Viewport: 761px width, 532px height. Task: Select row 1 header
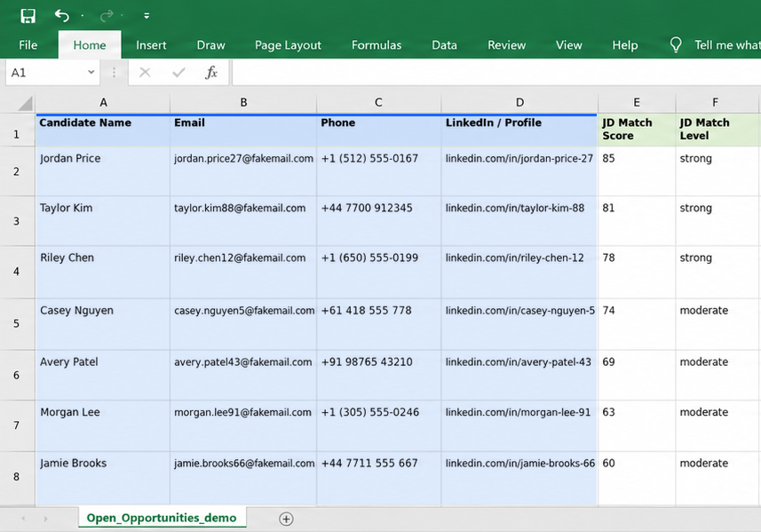coord(17,130)
